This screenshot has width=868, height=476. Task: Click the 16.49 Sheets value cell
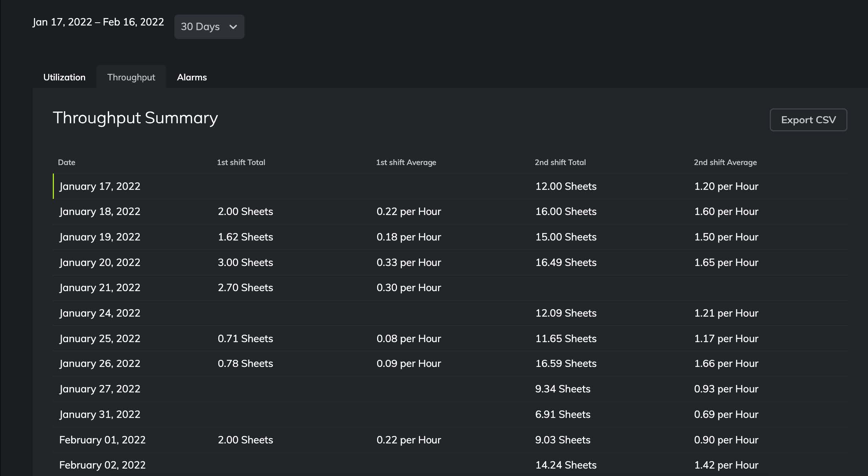(566, 262)
